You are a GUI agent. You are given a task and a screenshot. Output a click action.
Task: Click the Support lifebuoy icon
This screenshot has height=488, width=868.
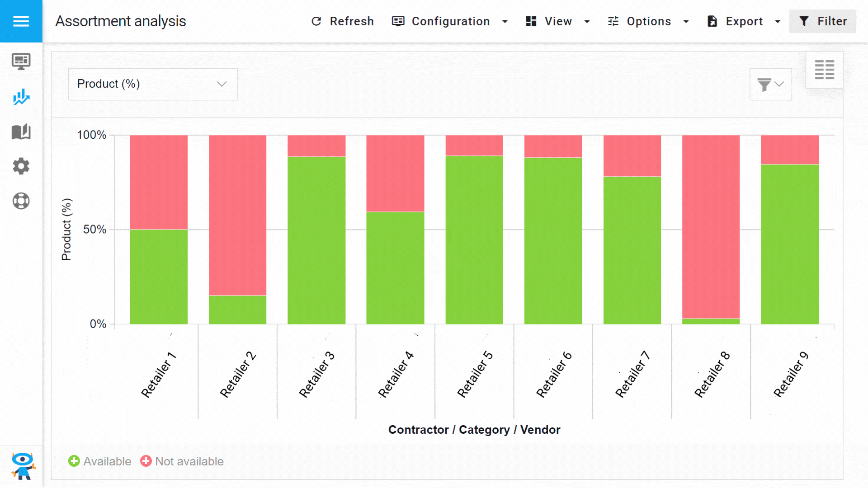point(21,200)
